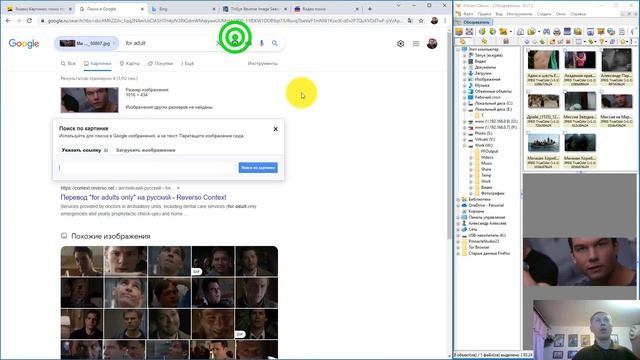Click the Google logo
Screen dimensions: 640x360
pos(24,43)
